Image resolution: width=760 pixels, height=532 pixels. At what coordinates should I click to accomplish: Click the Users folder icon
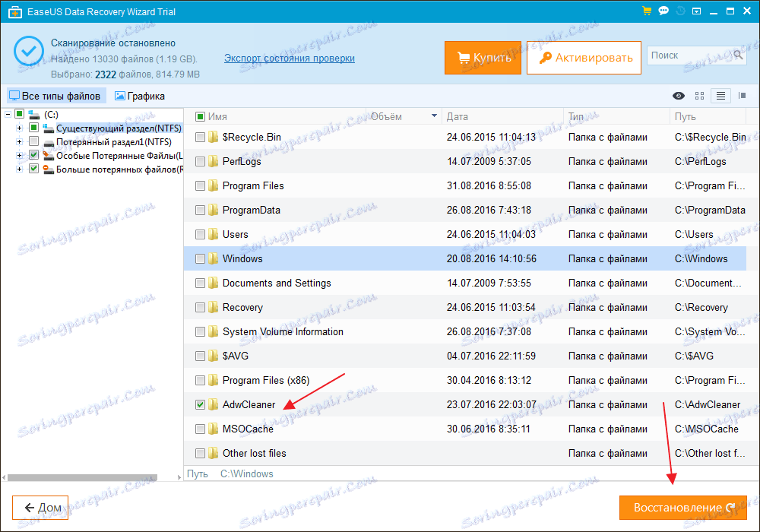click(214, 235)
